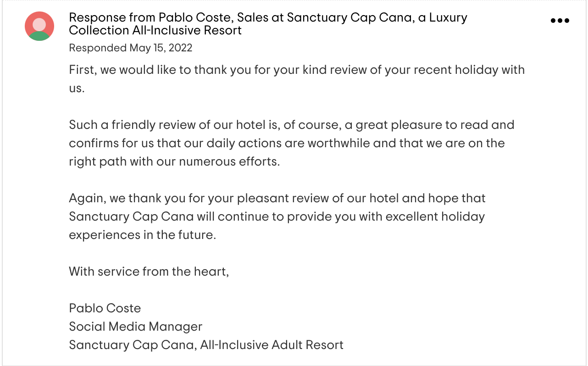
Task: Click the "Pablo Coste" signature line
Action: (105, 308)
